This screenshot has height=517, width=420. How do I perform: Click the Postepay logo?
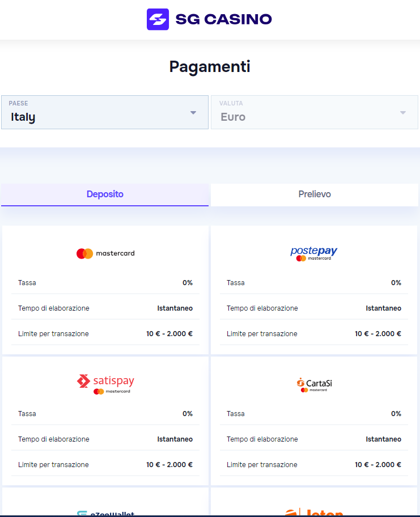[x=314, y=253]
